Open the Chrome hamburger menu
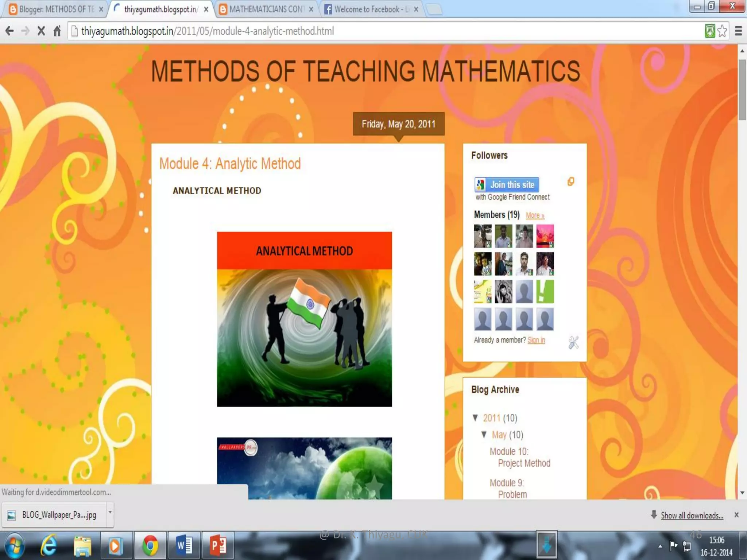The width and height of the screenshot is (747, 560). click(x=738, y=31)
